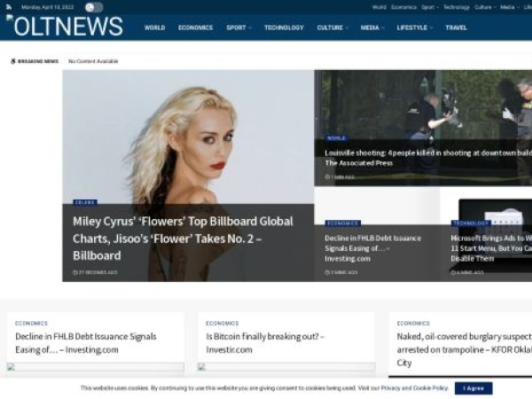
Task: Click broken image under Bitcoin card
Action: click(286, 367)
